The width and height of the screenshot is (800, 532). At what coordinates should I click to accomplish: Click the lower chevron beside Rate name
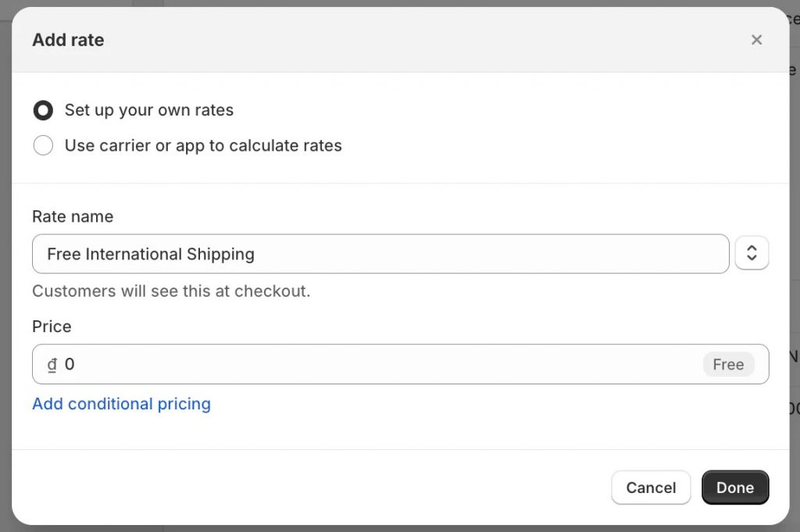751,259
